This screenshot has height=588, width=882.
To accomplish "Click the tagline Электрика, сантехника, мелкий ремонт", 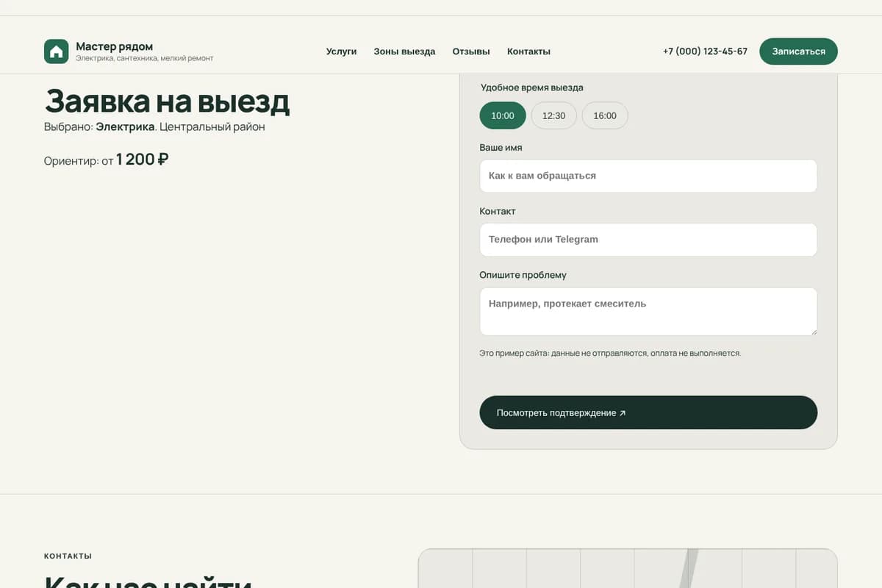I will pyautogui.click(x=145, y=58).
